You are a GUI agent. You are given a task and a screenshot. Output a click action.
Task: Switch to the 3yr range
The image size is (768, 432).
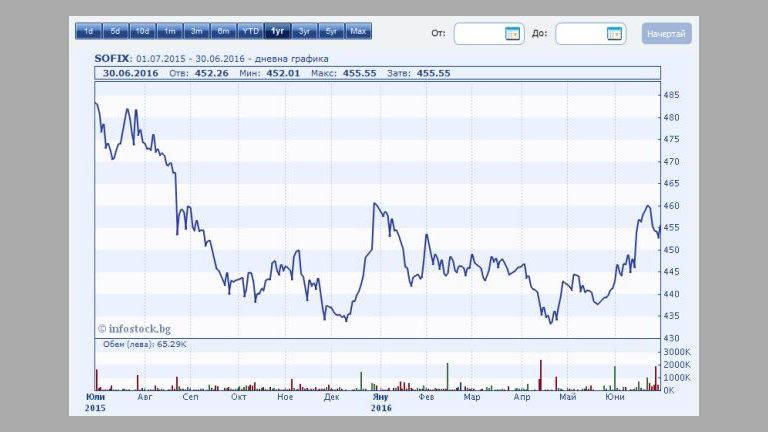(304, 32)
